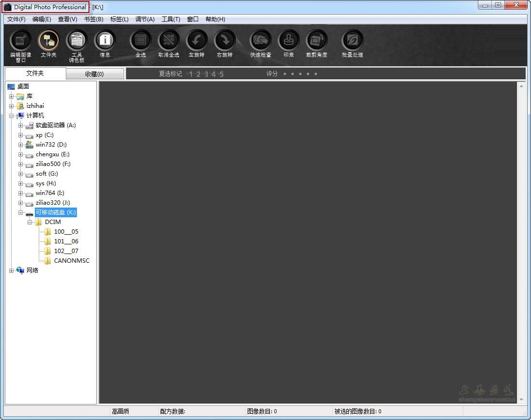Toggle check mark 4 in 复选标记
The image size is (531, 420).
pos(214,74)
